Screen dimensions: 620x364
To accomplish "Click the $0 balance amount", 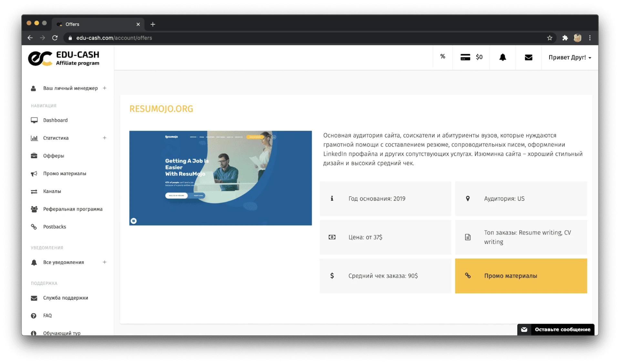I will [479, 57].
